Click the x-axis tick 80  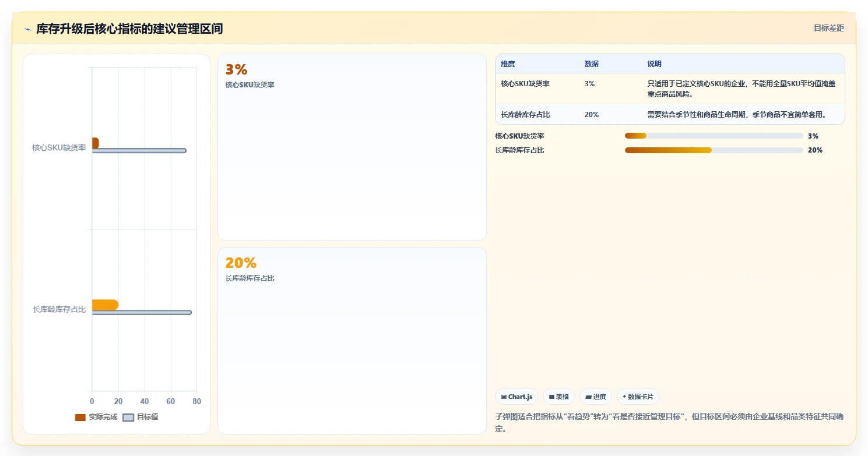click(197, 402)
